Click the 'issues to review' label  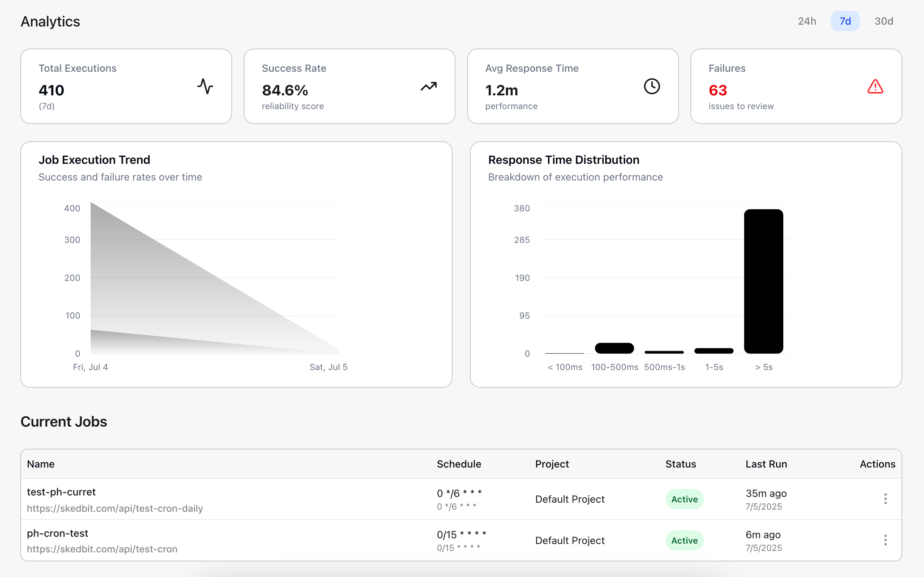click(x=741, y=106)
